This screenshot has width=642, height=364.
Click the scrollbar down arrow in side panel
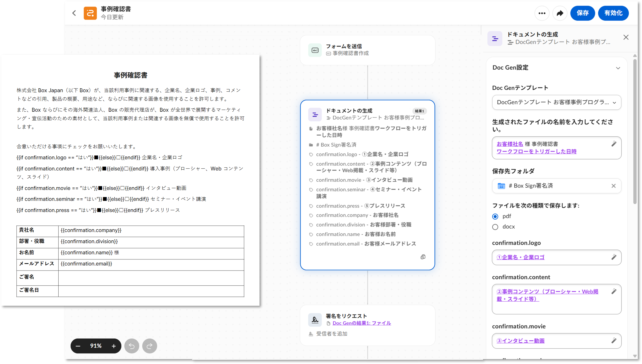pyautogui.click(x=635, y=356)
